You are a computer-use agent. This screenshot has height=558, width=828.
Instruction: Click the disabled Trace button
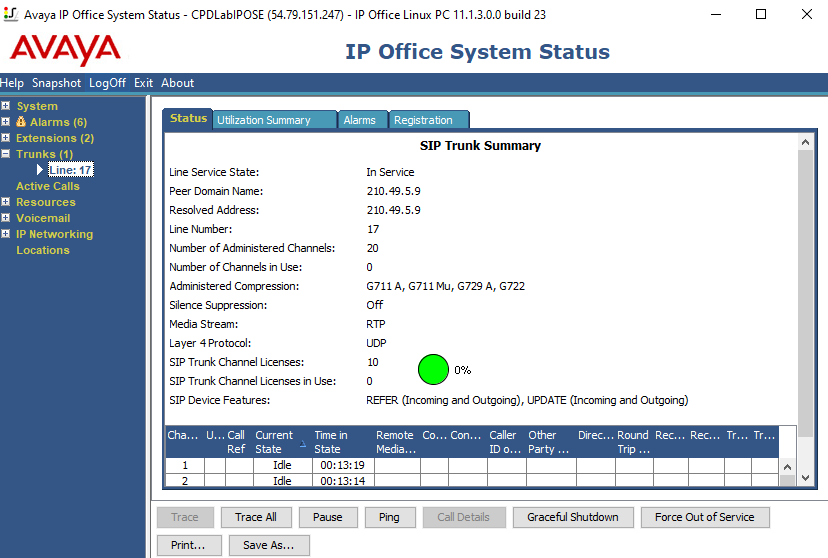(185, 517)
